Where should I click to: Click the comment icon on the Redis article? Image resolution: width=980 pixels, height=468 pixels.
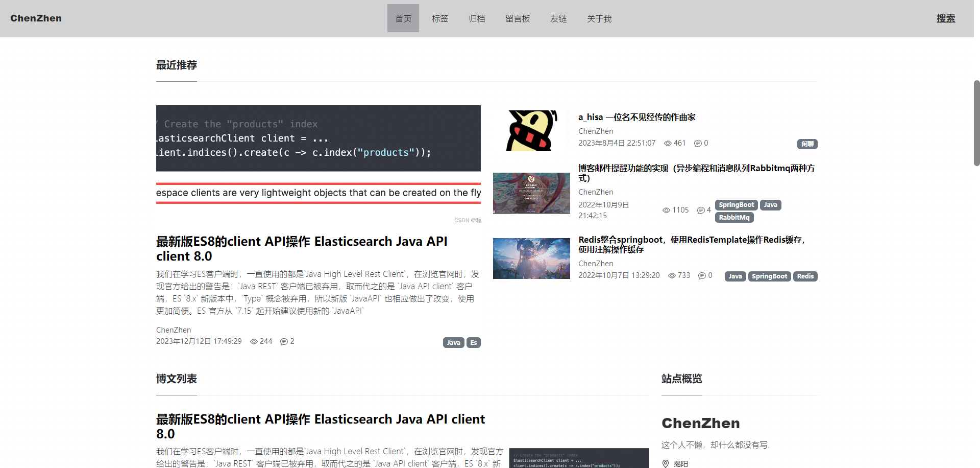[701, 275]
